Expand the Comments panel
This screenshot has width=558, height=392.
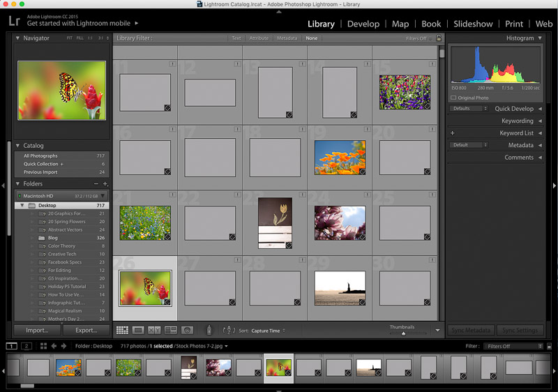540,157
